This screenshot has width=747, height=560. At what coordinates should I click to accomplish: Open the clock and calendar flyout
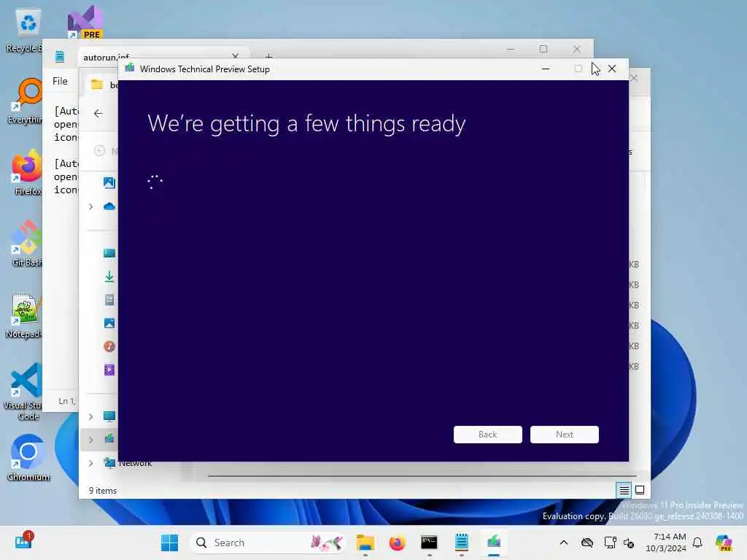click(665, 542)
